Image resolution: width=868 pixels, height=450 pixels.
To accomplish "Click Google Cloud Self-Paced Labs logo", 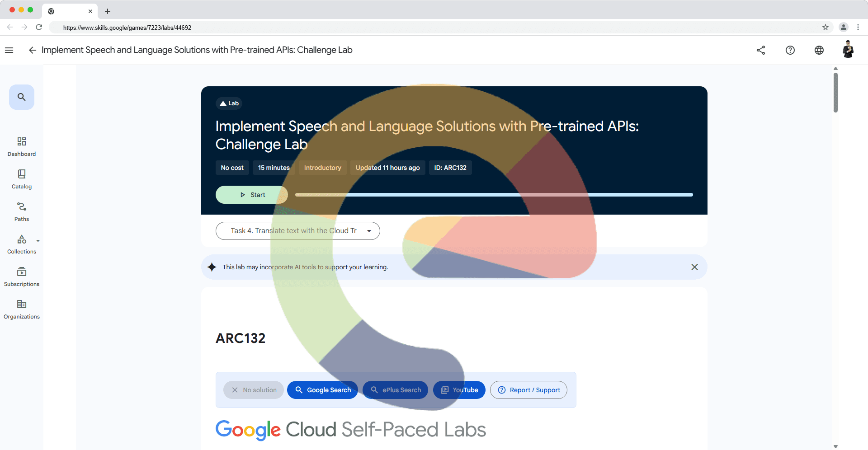I will tap(351, 430).
